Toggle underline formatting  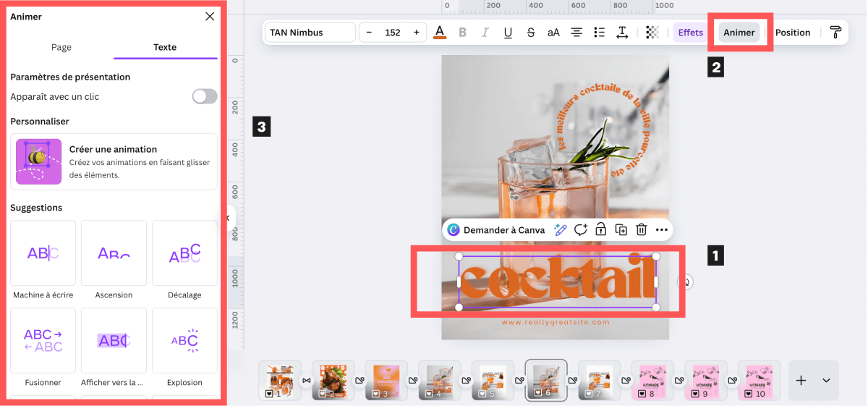[x=508, y=33]
